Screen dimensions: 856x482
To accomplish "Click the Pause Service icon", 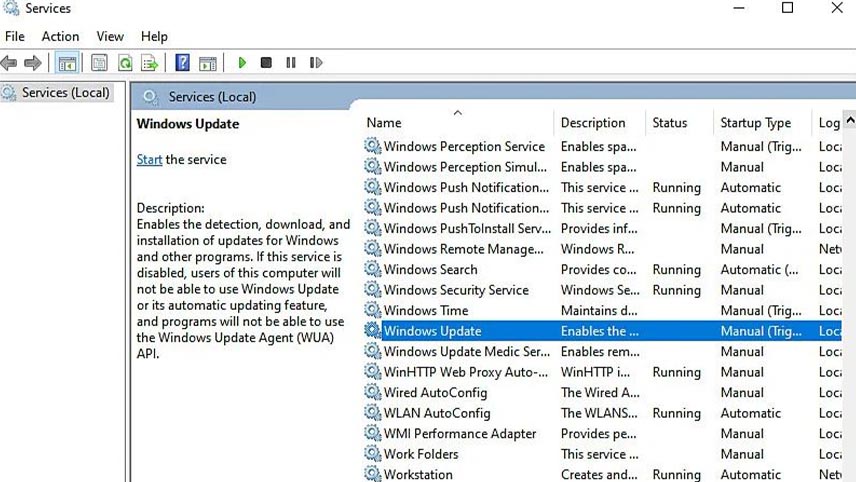I will pos(291,63).
